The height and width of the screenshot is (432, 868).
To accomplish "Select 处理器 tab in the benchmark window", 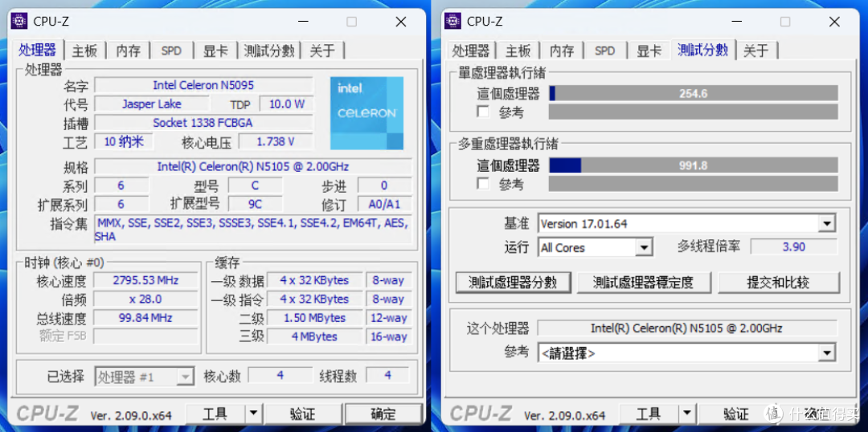I will tap(470, 51).
